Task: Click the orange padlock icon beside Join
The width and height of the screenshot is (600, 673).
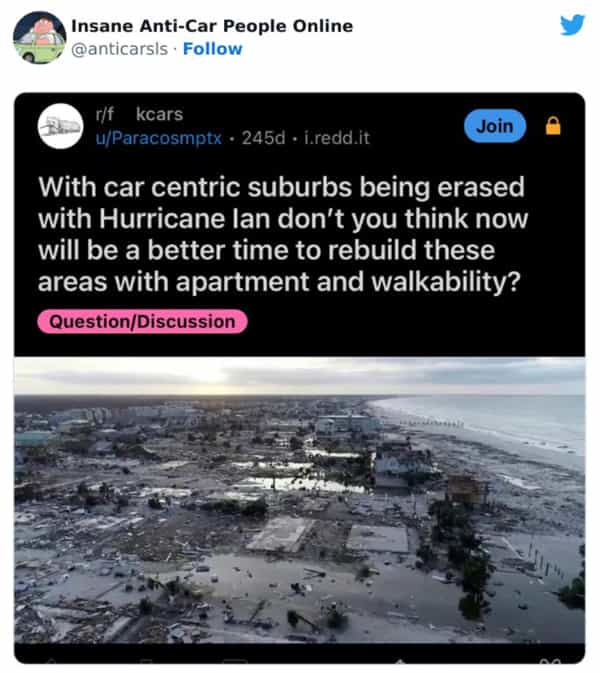Action: coord(553,126)
